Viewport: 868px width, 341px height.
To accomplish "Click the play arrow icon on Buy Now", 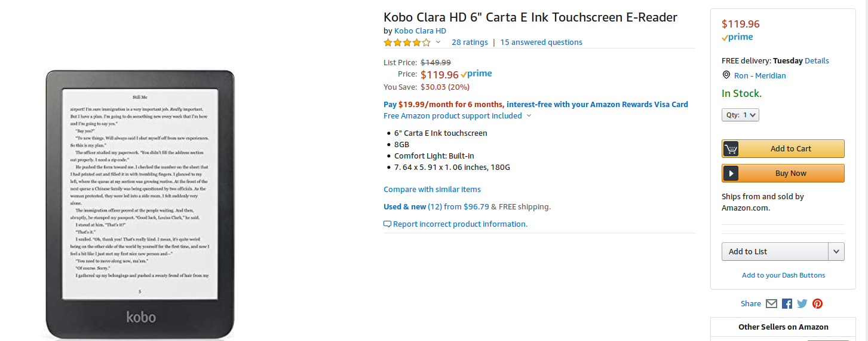I will click(731, 173).
